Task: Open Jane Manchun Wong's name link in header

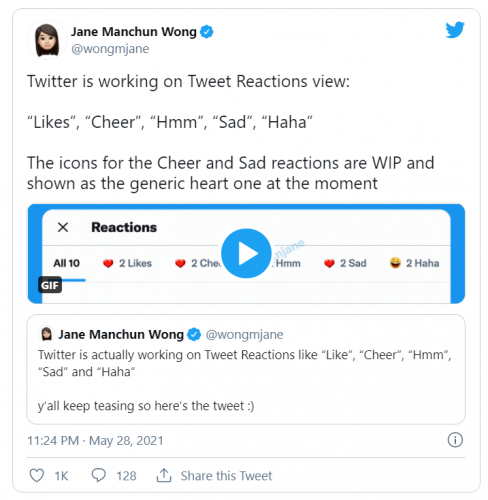Action: point(134,32)
